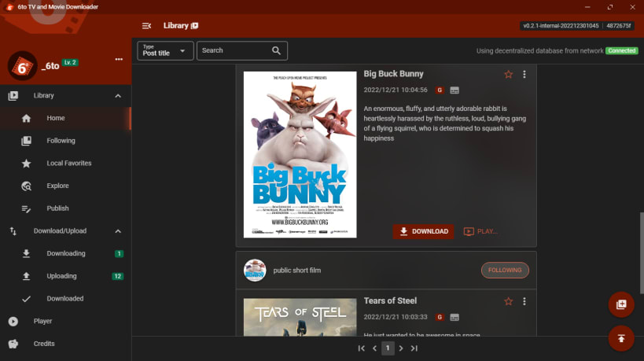The width and height of the screenshot is (644, 361).
Task: Toggle FOLLOWING for public short film
Action: click(505, 271)
